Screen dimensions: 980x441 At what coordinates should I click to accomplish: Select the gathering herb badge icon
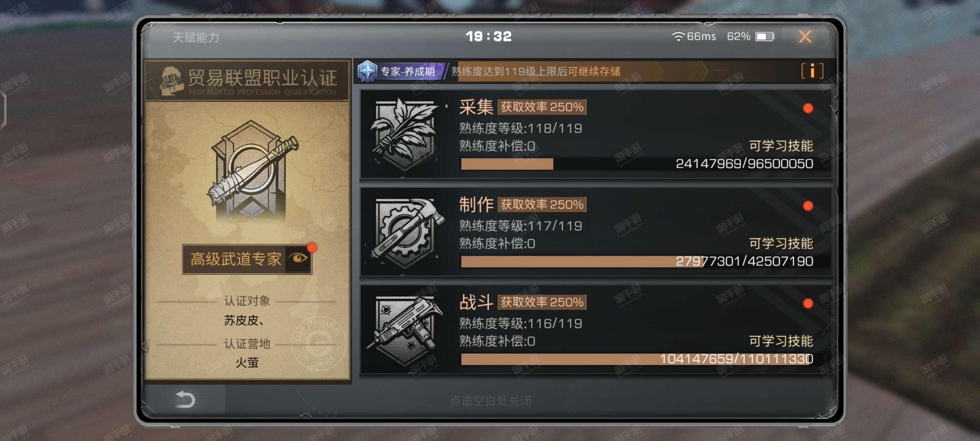[x=404, y=134]
